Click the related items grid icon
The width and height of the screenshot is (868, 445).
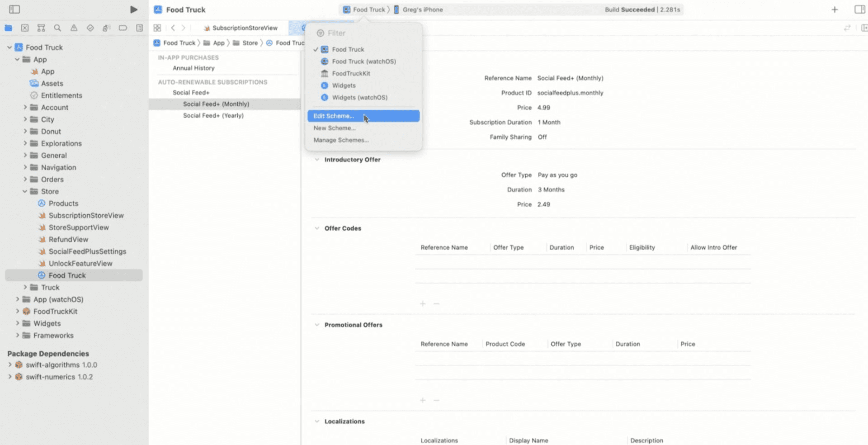tap(157, 28)
